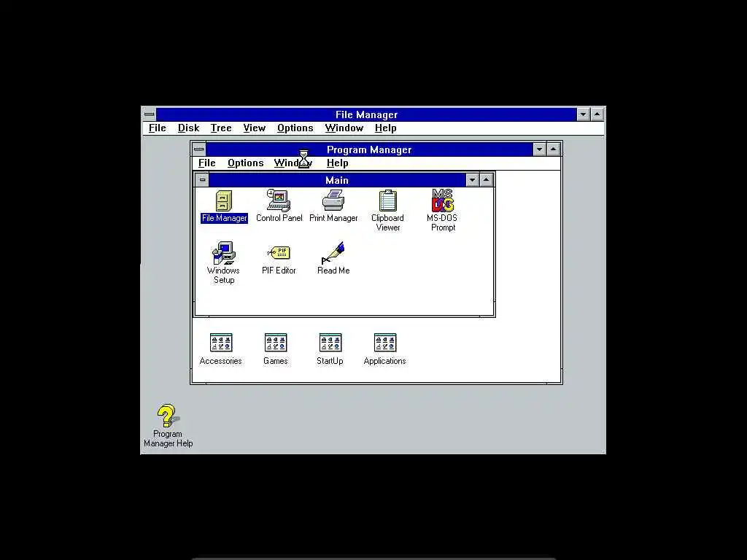Minimize the File Manager window
Viewport: 747px width, 560px height.
[x=583, y=114]
